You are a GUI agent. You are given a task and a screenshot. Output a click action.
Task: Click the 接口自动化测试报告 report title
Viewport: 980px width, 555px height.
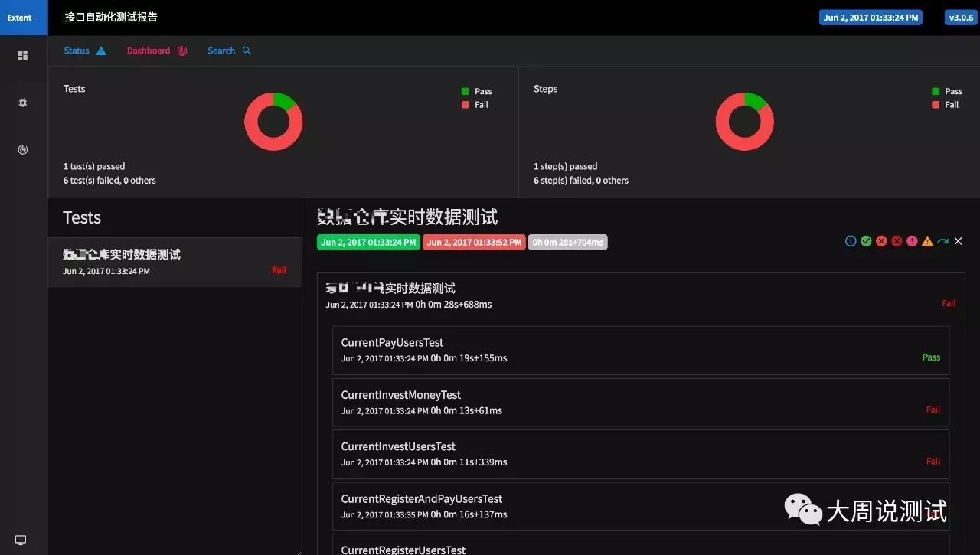click(111, 17)
